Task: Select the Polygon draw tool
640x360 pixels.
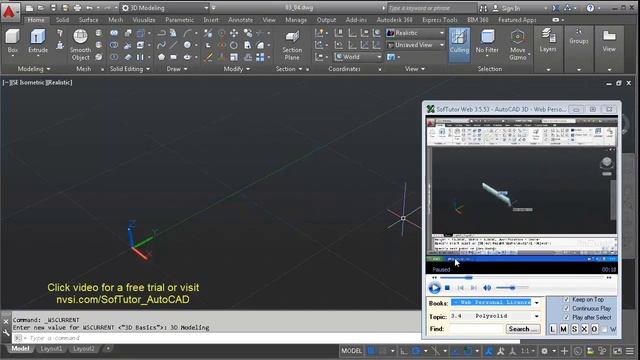Action: (161, 57)
